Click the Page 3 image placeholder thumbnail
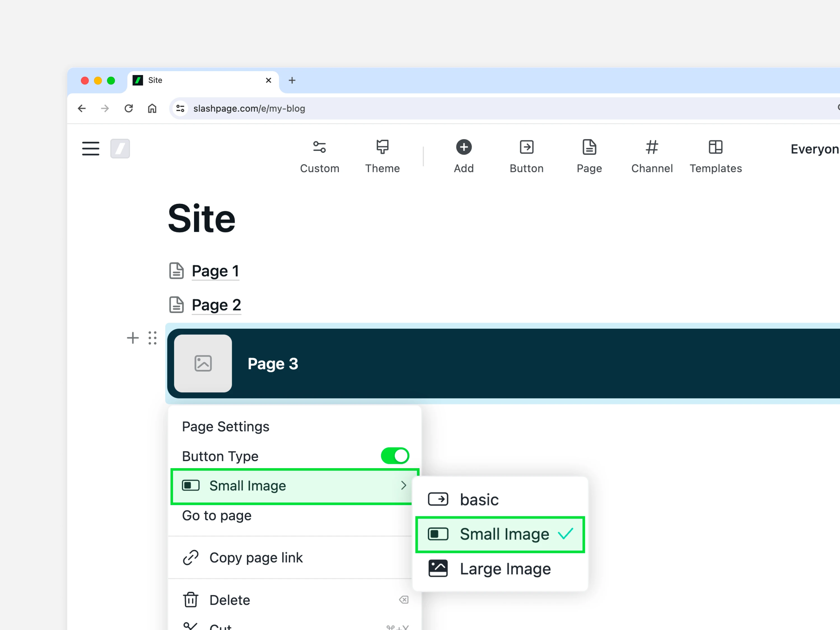The width and height of the screenshot is (840, 630). coord(203,363)
